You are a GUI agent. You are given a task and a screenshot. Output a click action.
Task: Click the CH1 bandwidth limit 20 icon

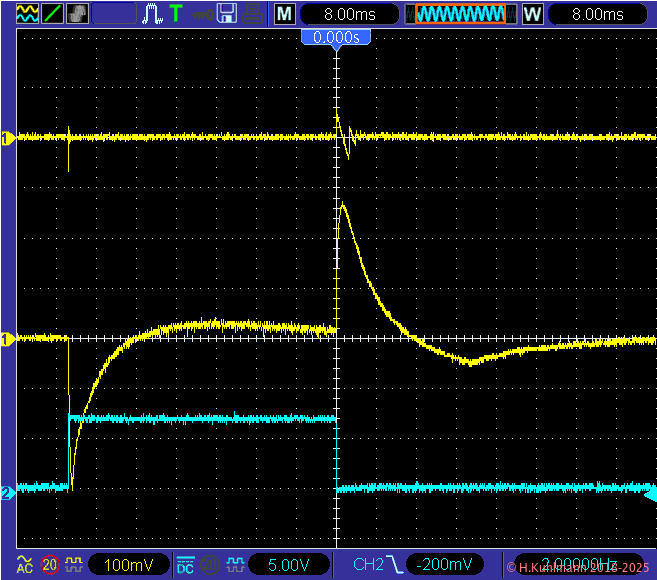50,565
